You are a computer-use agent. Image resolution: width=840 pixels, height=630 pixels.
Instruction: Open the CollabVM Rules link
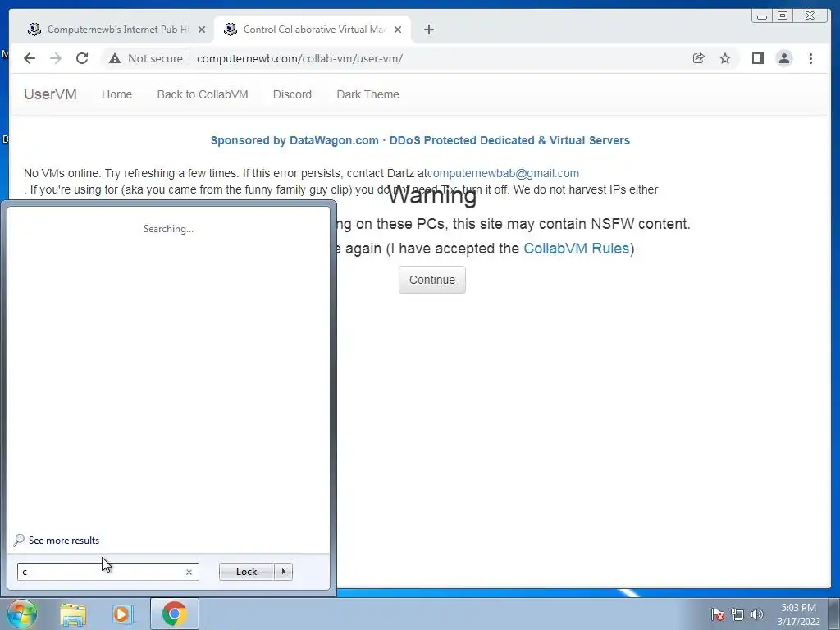pos(576,249)
